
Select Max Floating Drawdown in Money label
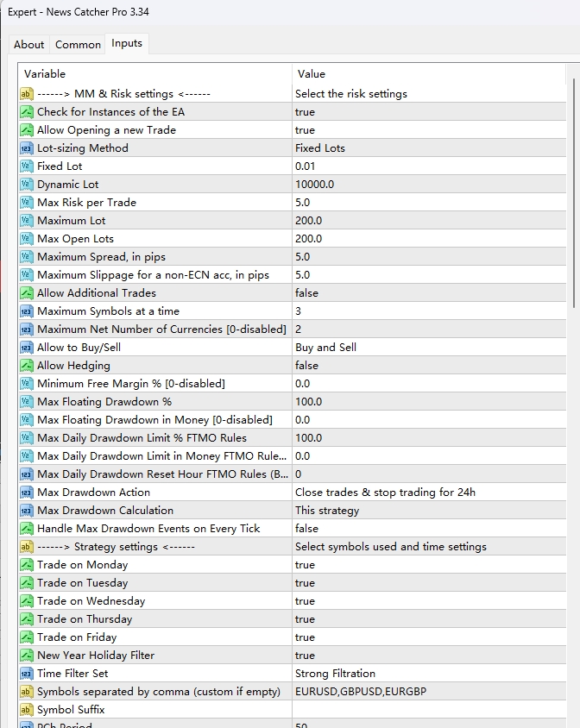[x=154, y=420]
